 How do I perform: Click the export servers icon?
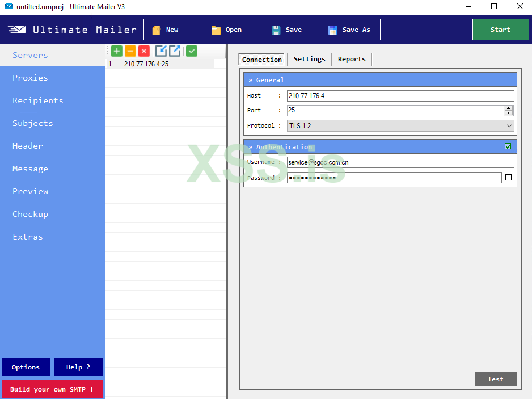(175, 51)
